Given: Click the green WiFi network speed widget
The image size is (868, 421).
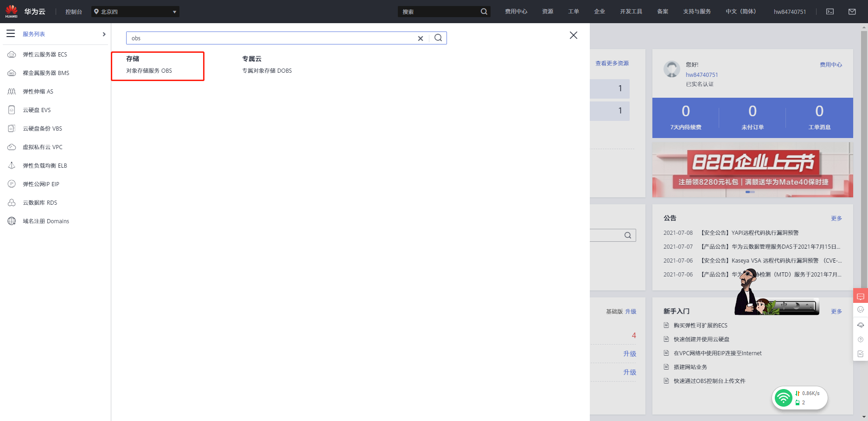Looking at the screenshot, I should [x=800, y=398].
